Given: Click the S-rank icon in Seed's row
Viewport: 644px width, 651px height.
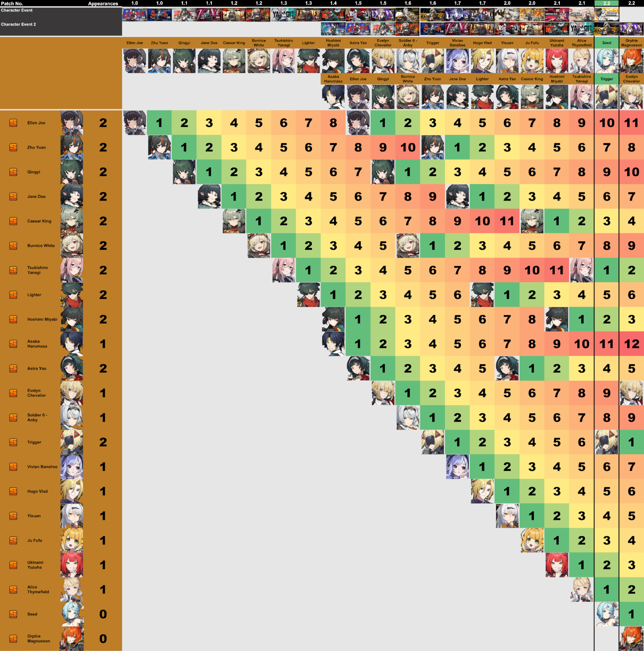Looking at the screenshot, I should pos(13,614).
